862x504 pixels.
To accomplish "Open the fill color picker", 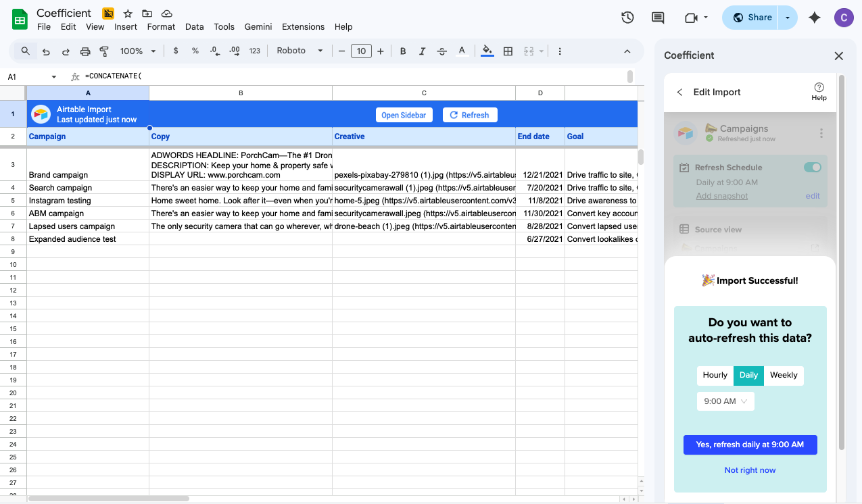I will point(487,51).
